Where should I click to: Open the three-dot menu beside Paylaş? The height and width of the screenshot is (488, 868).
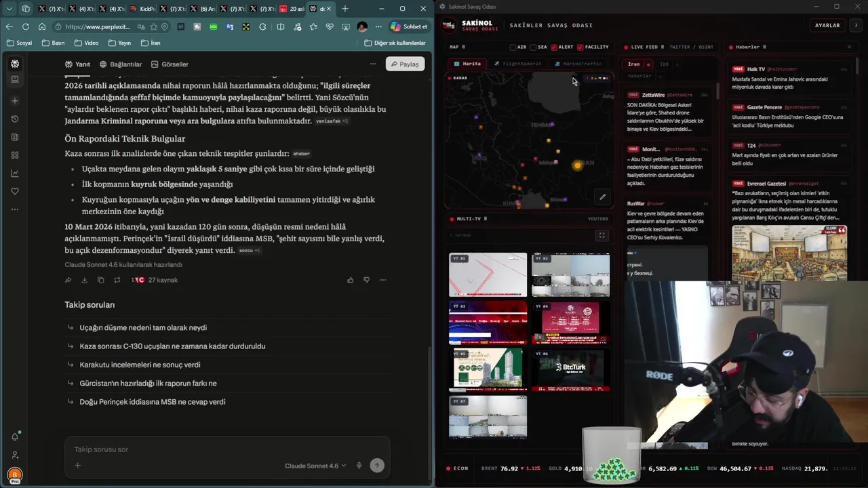(x=373, y=64)
